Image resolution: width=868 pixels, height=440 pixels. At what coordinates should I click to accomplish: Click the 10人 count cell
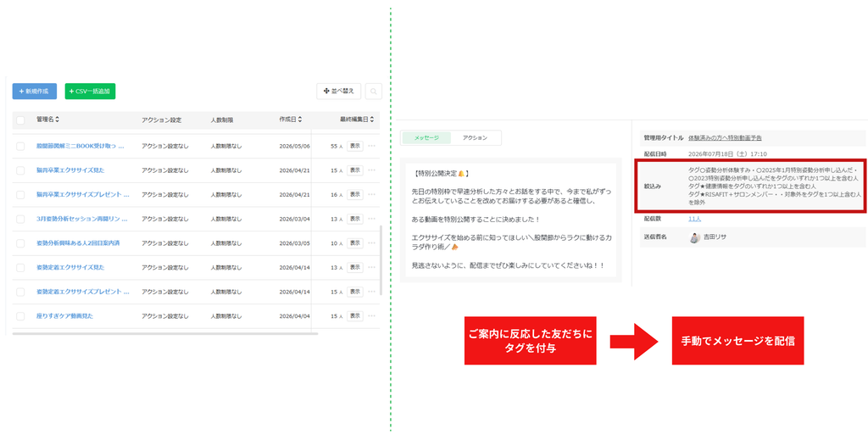(x=337, y=243)
